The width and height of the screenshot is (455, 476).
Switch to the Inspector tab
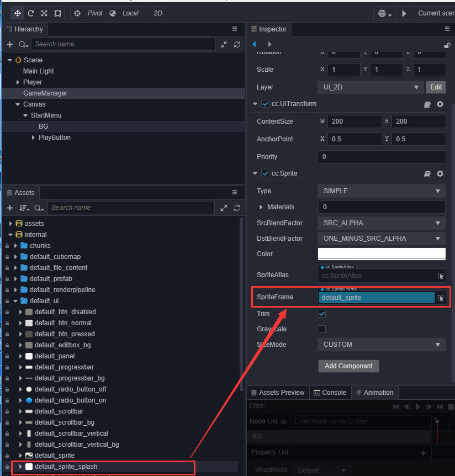[x=269, y=29]
